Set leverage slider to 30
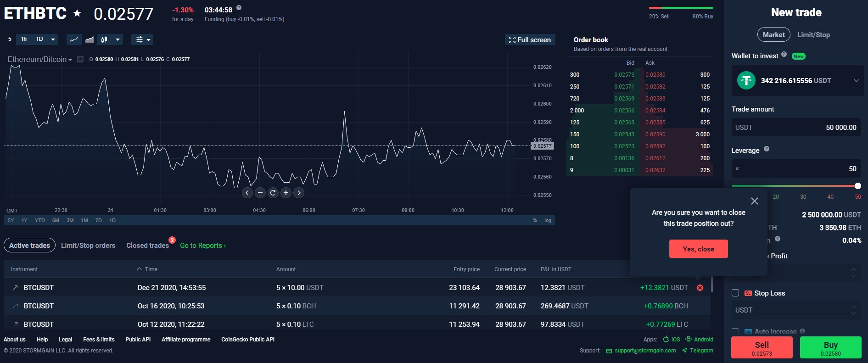 tap(803, 197)
